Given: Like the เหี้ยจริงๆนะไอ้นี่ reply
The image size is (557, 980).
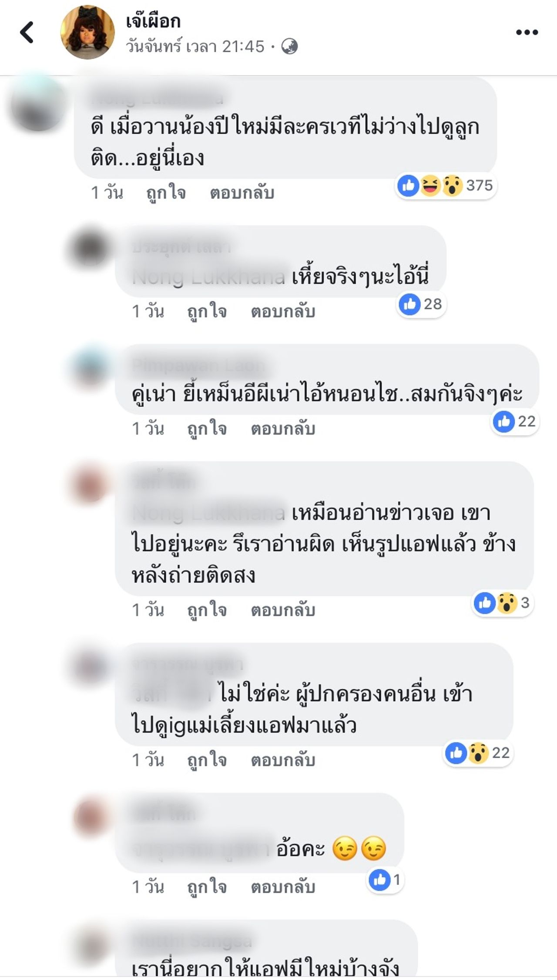Looking at the screenshot, I should click(207, 311).
